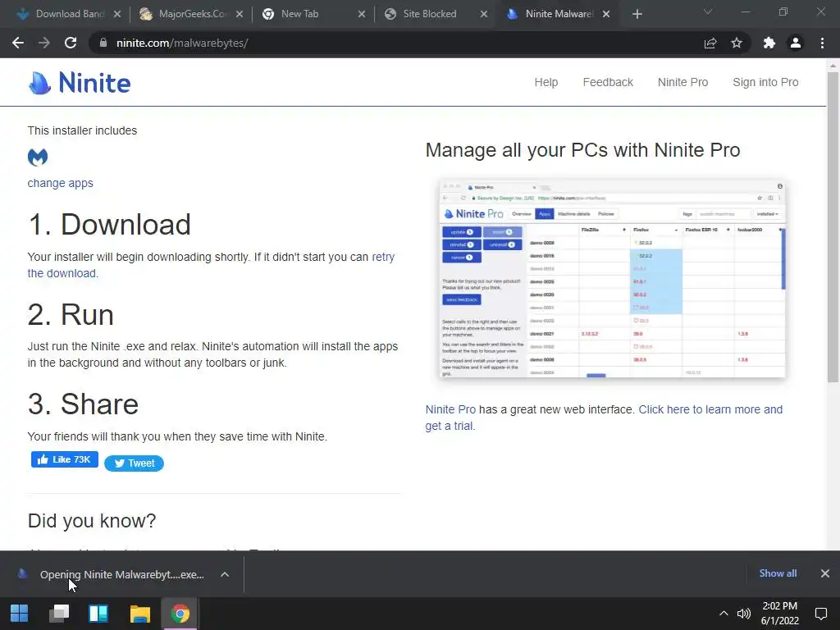The width and height of the screenshot is (840, 630).
Task: Click the browser forward arrow
Action: [x=44, y=43]
